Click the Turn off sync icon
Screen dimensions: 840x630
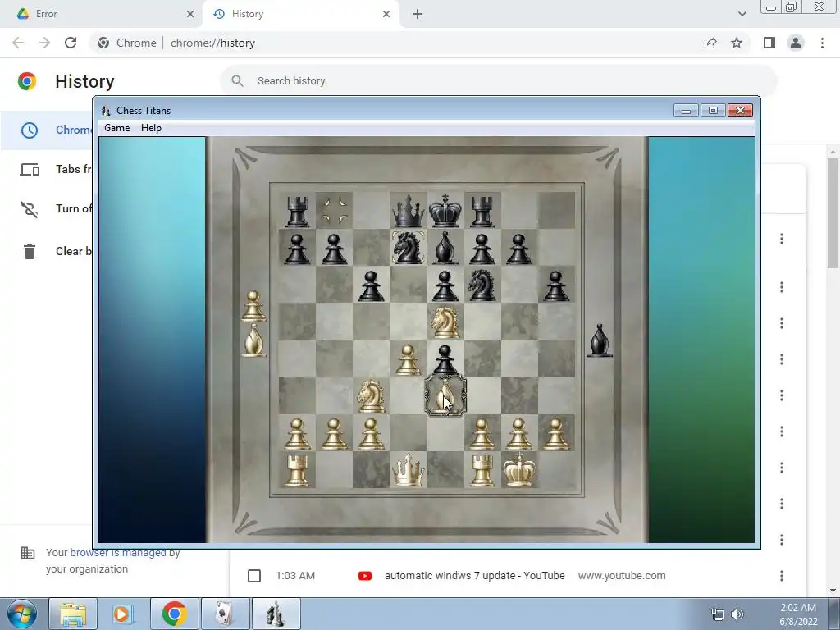point(30,209)
